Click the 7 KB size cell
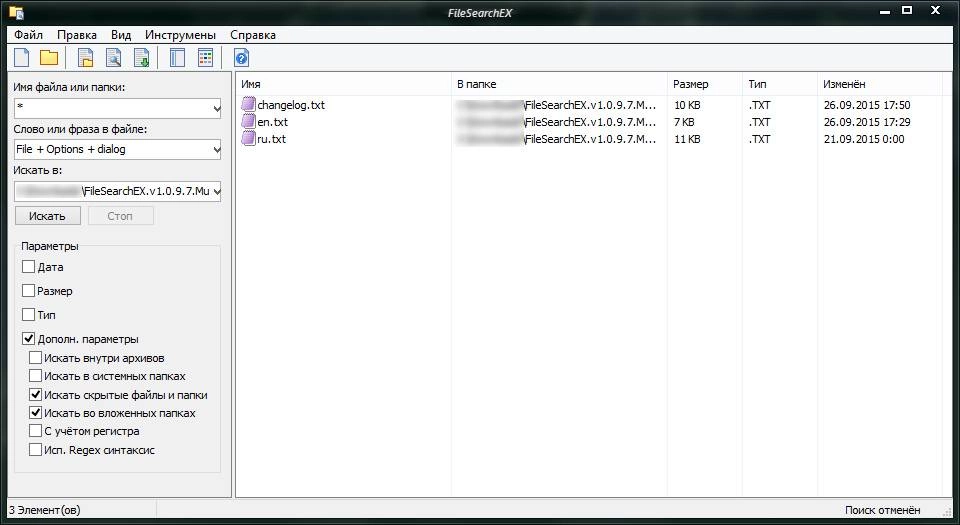The height and width of the screenshot is (525, 960). [x=684, y=122]
